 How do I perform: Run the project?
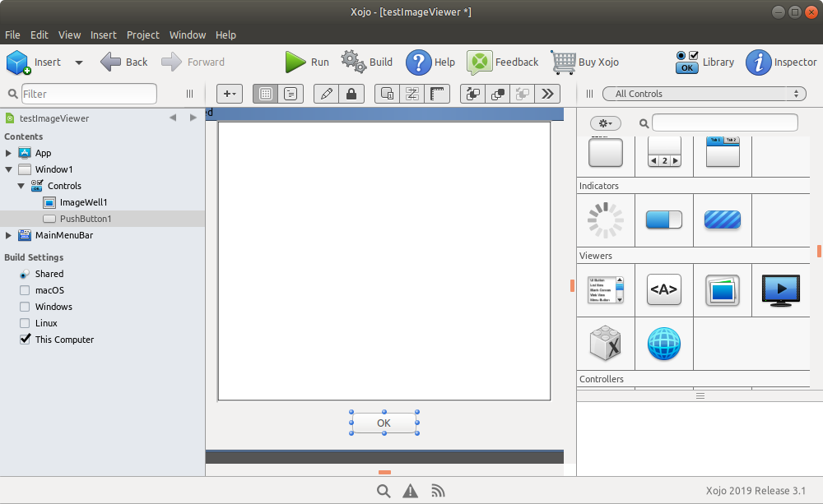[x=307, y=62]
